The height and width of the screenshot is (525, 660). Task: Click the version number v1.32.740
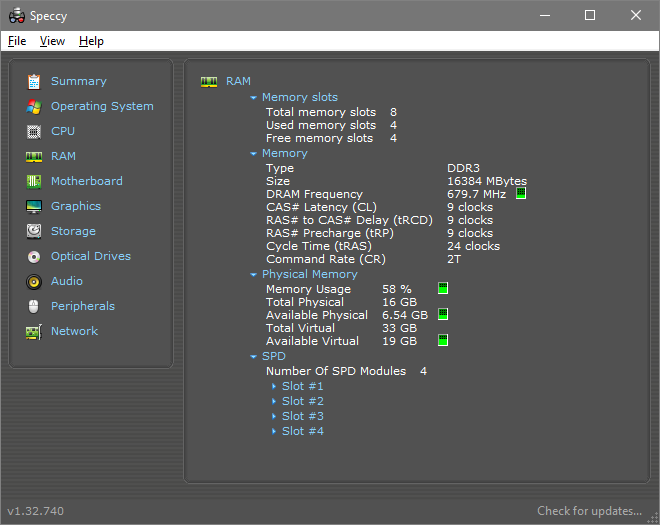click(36, 511)
